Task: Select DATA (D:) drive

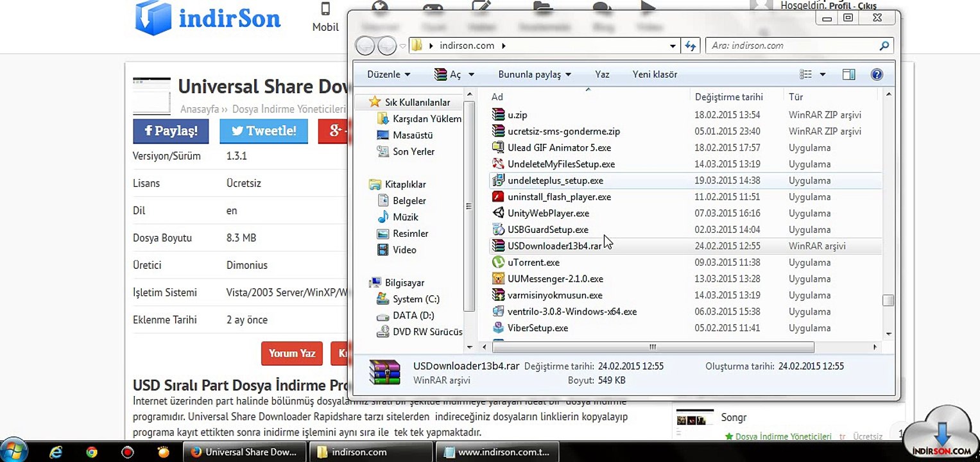Action: [406, 316]
